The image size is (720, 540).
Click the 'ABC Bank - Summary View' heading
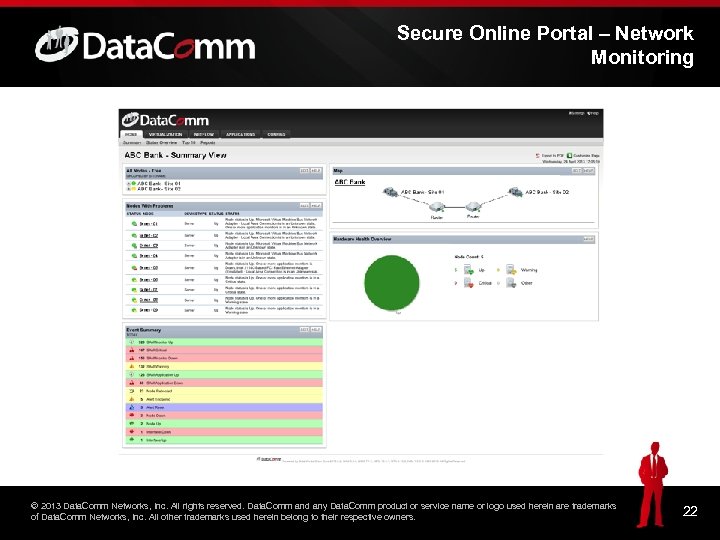click(x=175, y=155)
